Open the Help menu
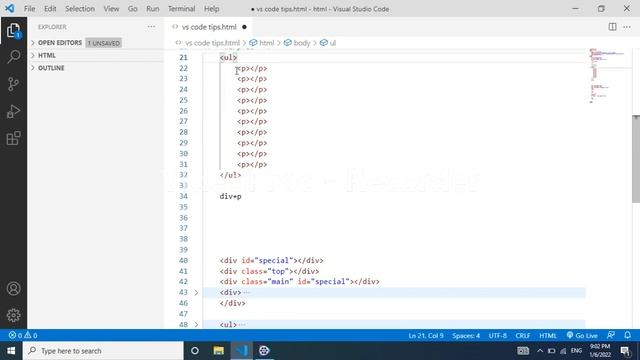The width and height of the screenshot is (640, 360). coord(211,9)
